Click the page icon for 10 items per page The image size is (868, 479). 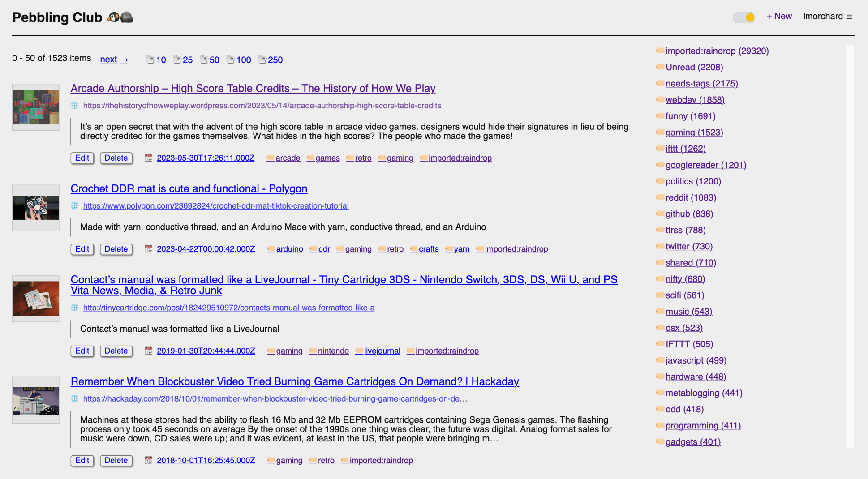pyautogui.click(x=150, y=60)
